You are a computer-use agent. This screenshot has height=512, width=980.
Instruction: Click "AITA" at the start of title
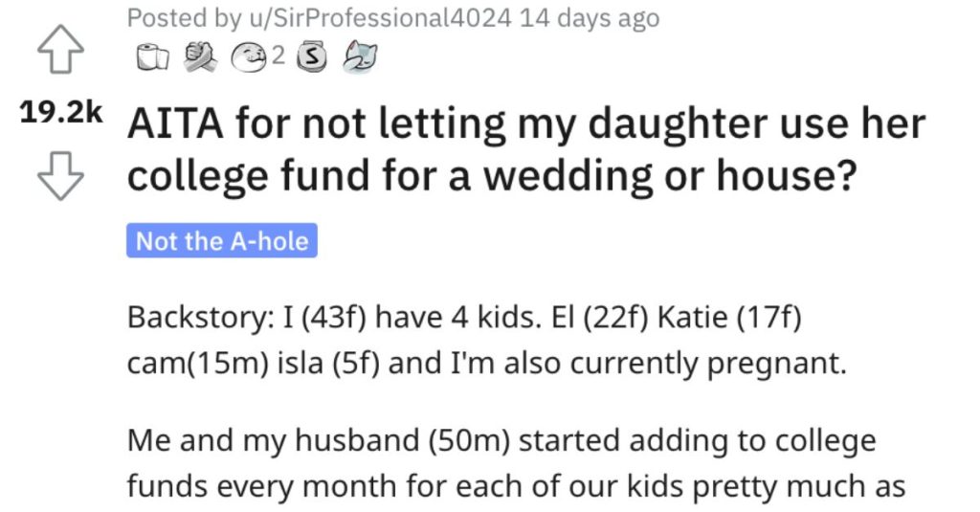pyautogui.click(x=176, y=124)
